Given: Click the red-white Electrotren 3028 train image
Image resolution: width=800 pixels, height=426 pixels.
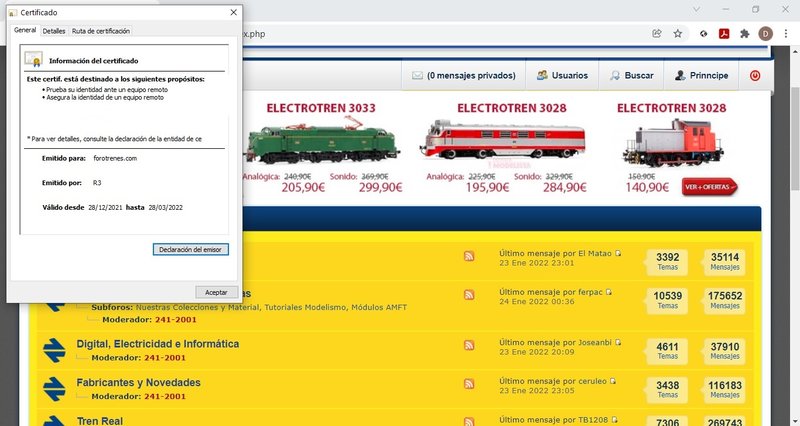Looking at the screenshot, I should [503, 139].
